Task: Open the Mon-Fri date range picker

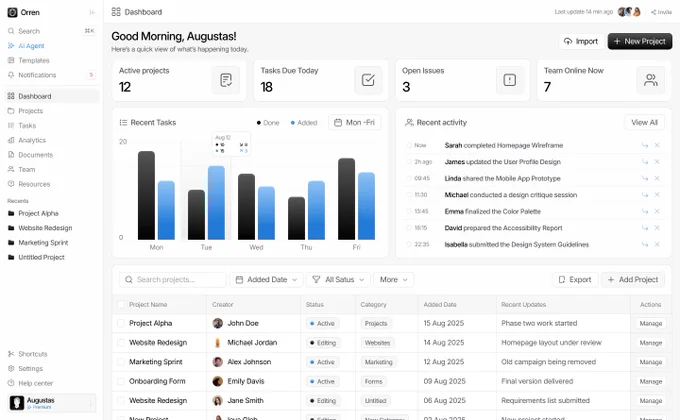Action: pyautogui.click(x=355, y=123)
